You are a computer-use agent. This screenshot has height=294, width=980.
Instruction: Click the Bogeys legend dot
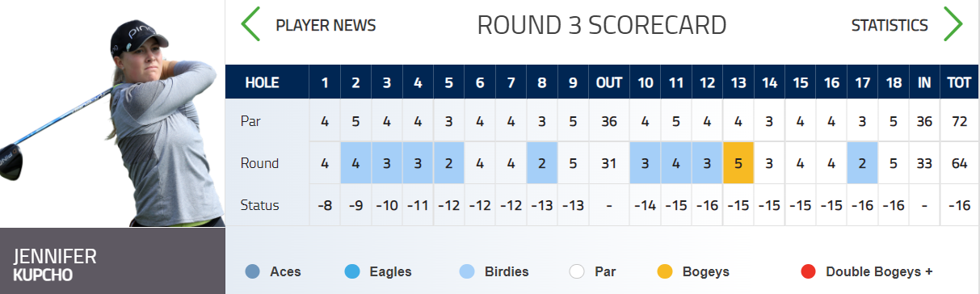pos(665,271)
